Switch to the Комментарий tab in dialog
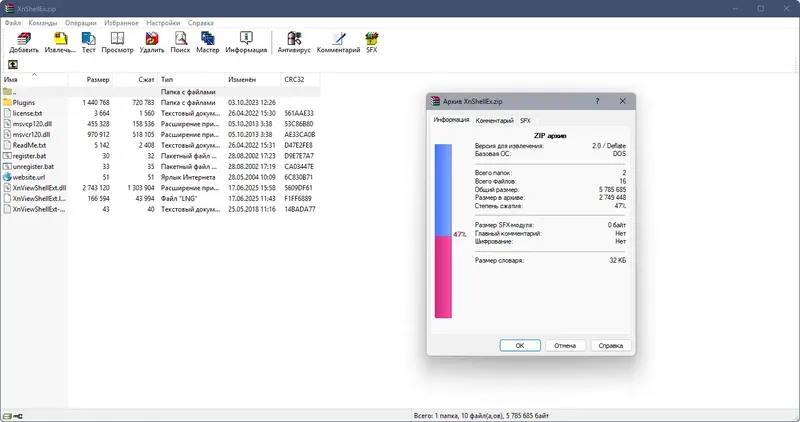The height and width of the screenshot is (422, 800). pyautogui.click(x=494, y=121)
